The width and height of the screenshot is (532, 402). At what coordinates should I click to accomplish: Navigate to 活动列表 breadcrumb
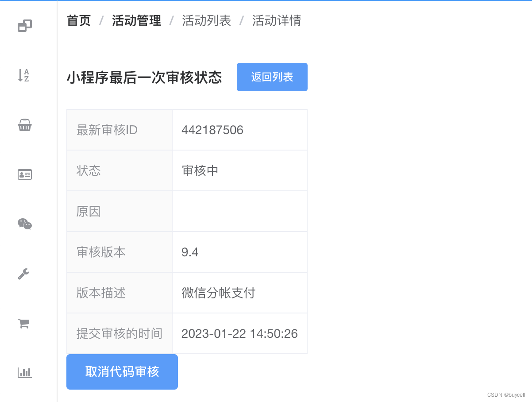[x=206, y=21]
